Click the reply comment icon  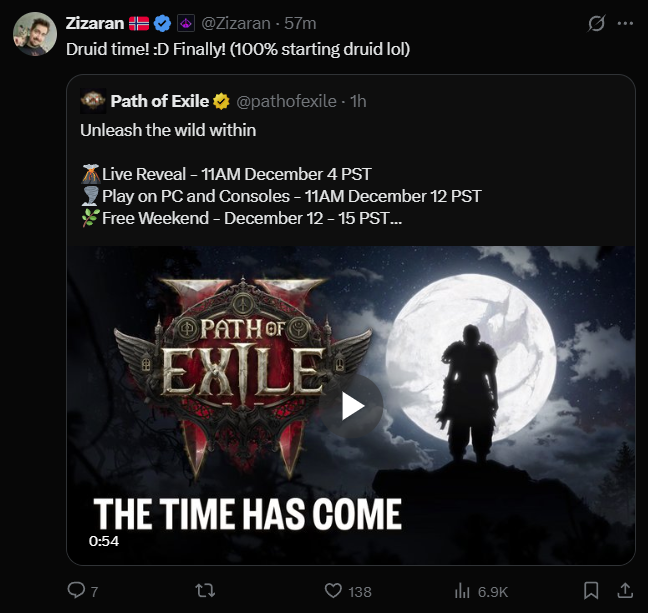point(77,591)
